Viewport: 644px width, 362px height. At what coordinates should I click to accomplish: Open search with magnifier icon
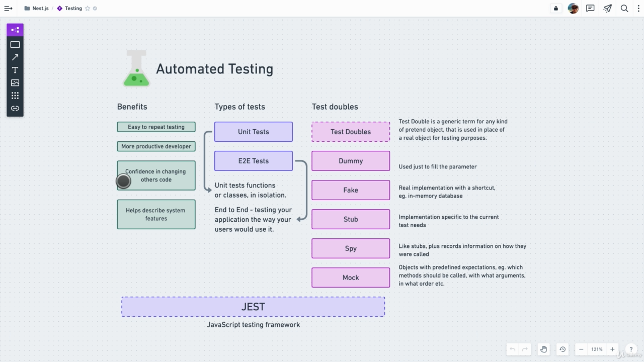(624, 9)
